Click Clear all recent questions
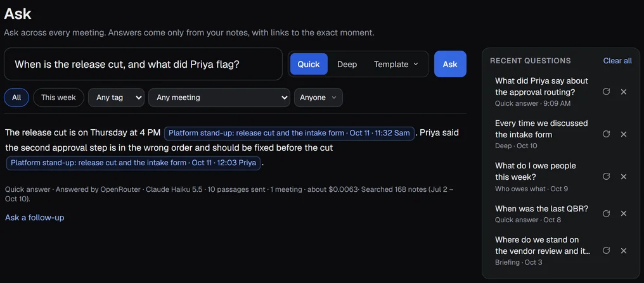Image resolution: width=644 pixels, height=283 pixels. 617,61
